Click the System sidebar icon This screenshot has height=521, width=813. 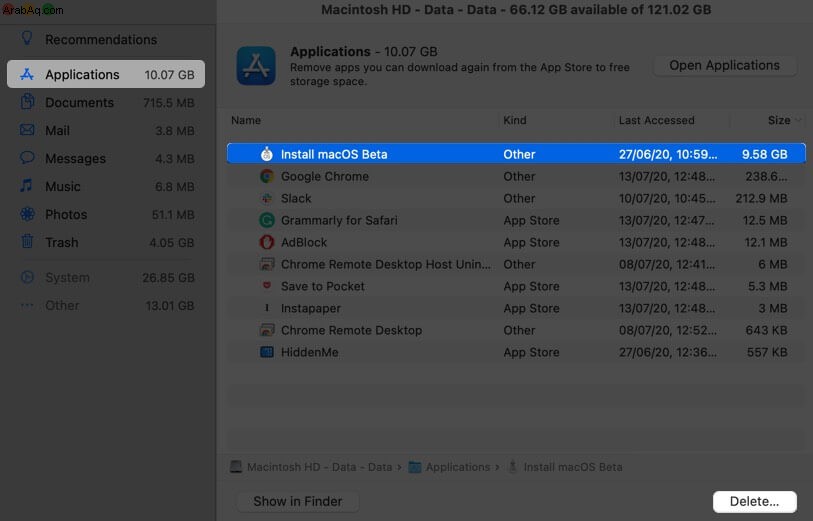coord(27,277)
